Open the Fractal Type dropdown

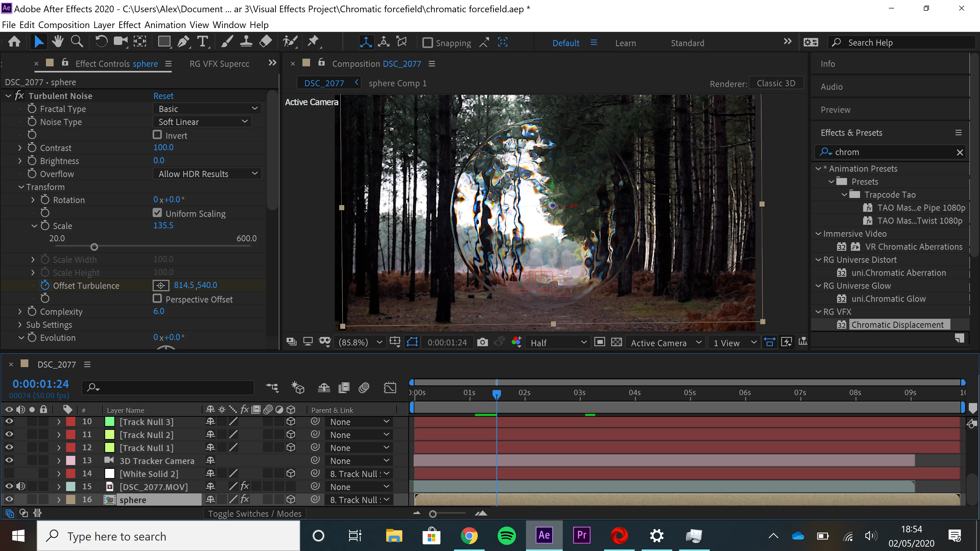click(207, 109)
